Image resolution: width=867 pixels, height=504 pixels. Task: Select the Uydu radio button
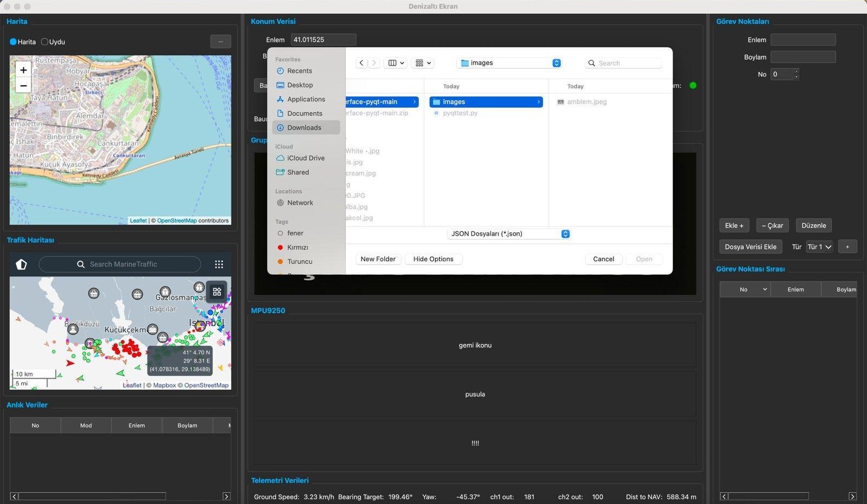point(53,42)
